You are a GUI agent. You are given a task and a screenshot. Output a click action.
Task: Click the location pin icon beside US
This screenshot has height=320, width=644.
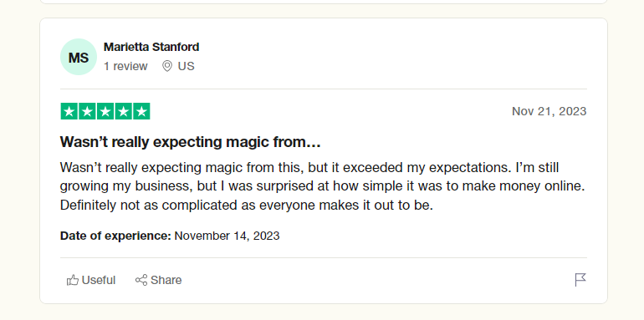(167, 66)
